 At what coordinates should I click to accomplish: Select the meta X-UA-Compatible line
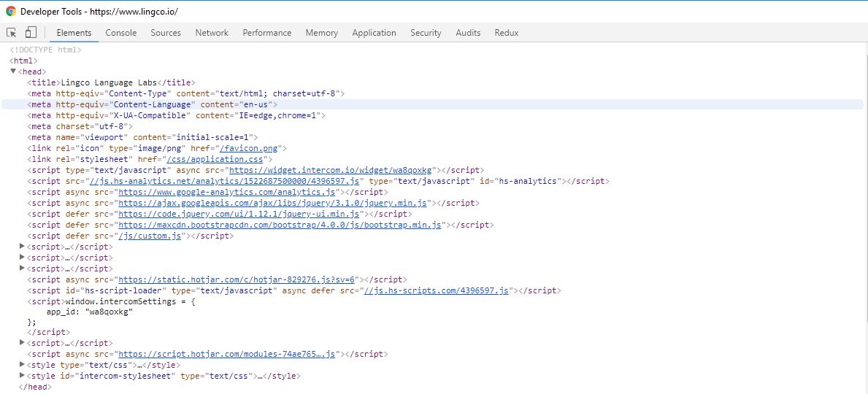(177, 116)
